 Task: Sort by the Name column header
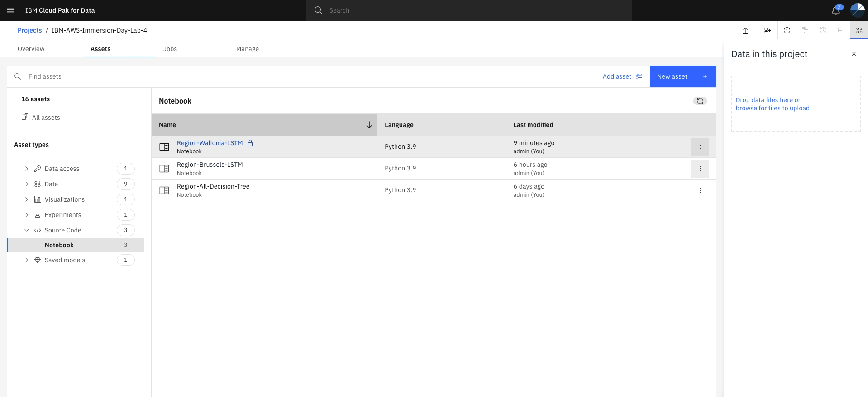[x=264, y=125]
